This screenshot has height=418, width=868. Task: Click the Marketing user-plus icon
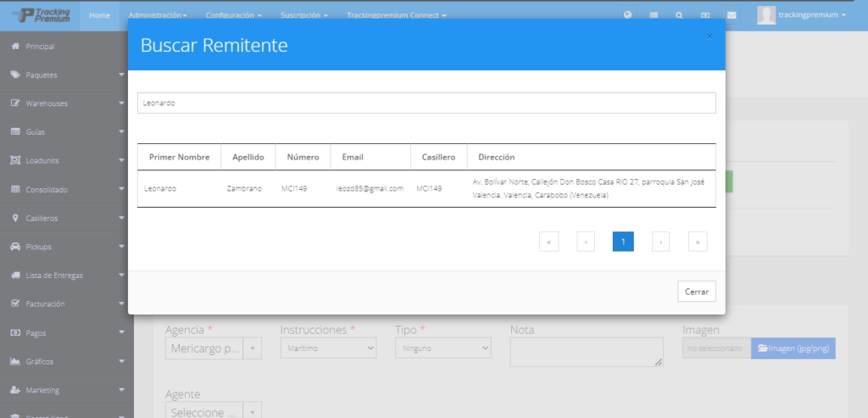15,390
